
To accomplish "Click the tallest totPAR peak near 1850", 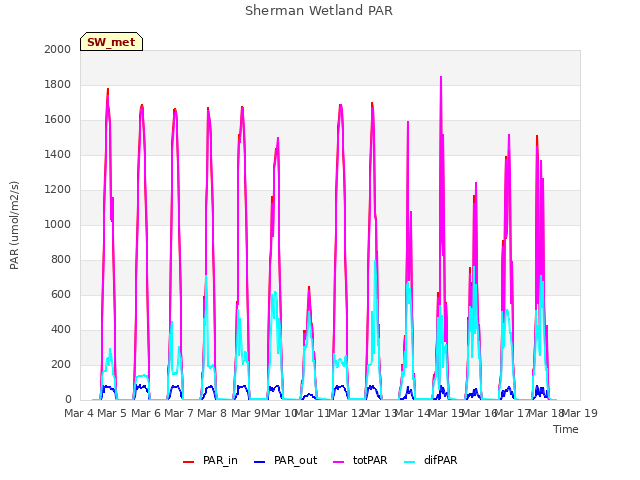I will pos(441,78).
